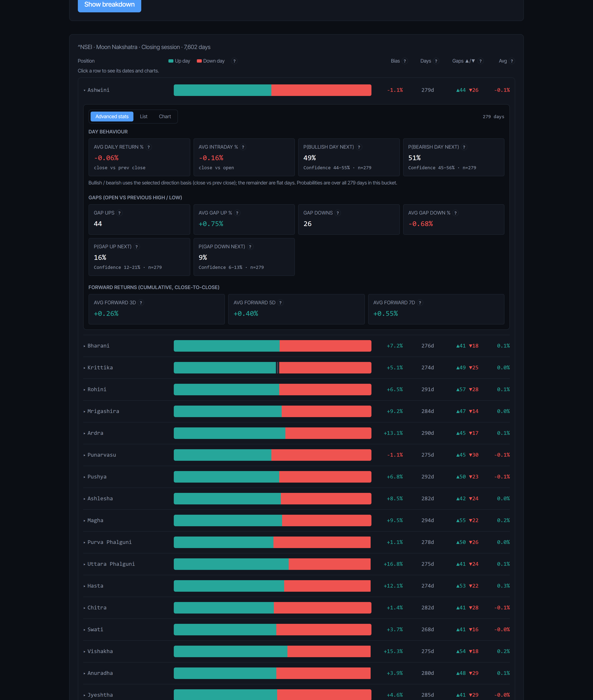Click Chitra gap count ▲41 ▼28
The height and width of the screenshot is (700, 593).
(467, 608)
